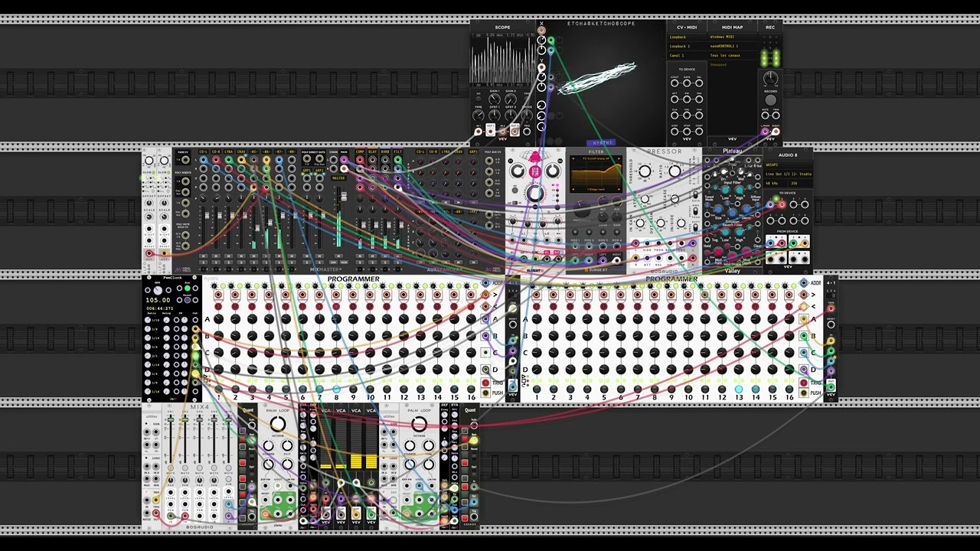Open the Audio 8 sample rate menu 48 kHz
980x551 pixels.
click(x=776, y=183)
